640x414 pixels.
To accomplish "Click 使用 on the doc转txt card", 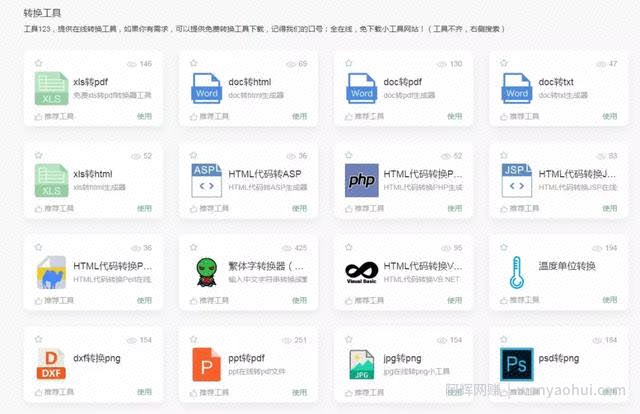I will (609, 116).
